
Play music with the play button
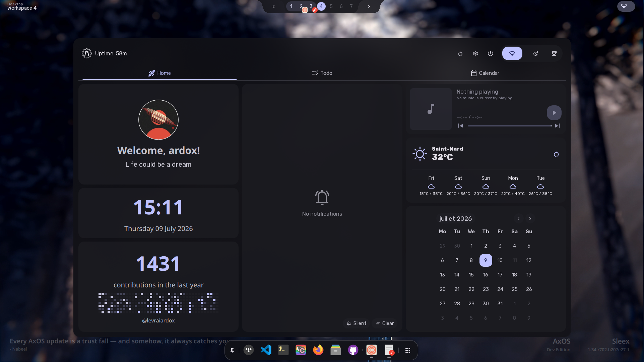pyautogui.click(x=554, y=113)
